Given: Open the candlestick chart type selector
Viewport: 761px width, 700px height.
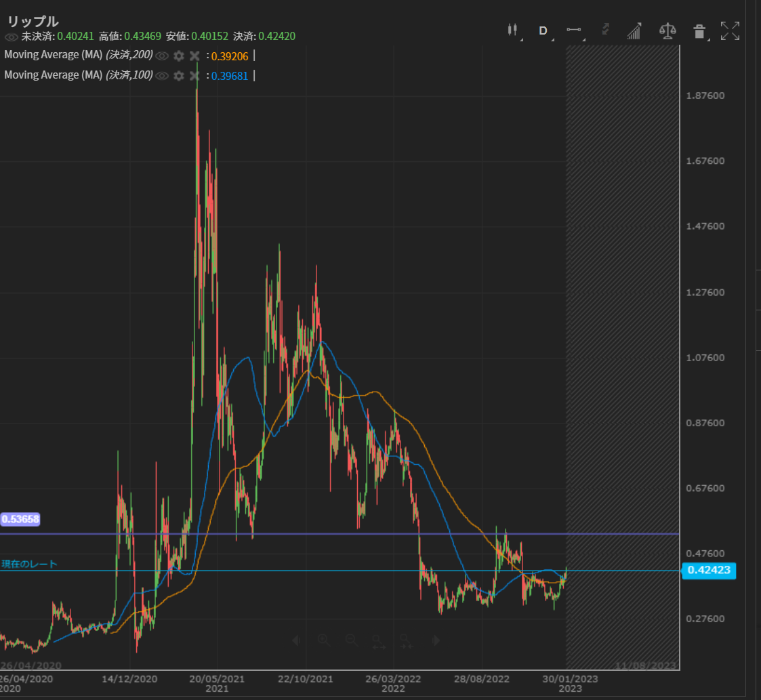Looking at the screenshot, I should click(x=512, y=30).
